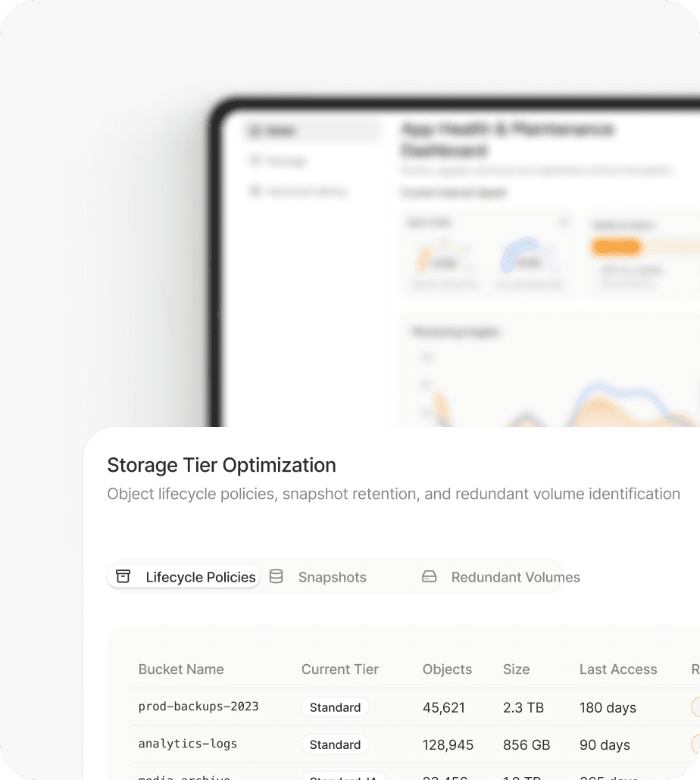Switch to the Snapshots tab
This screenshot has width=700, height=780.
tap(318, 576)
